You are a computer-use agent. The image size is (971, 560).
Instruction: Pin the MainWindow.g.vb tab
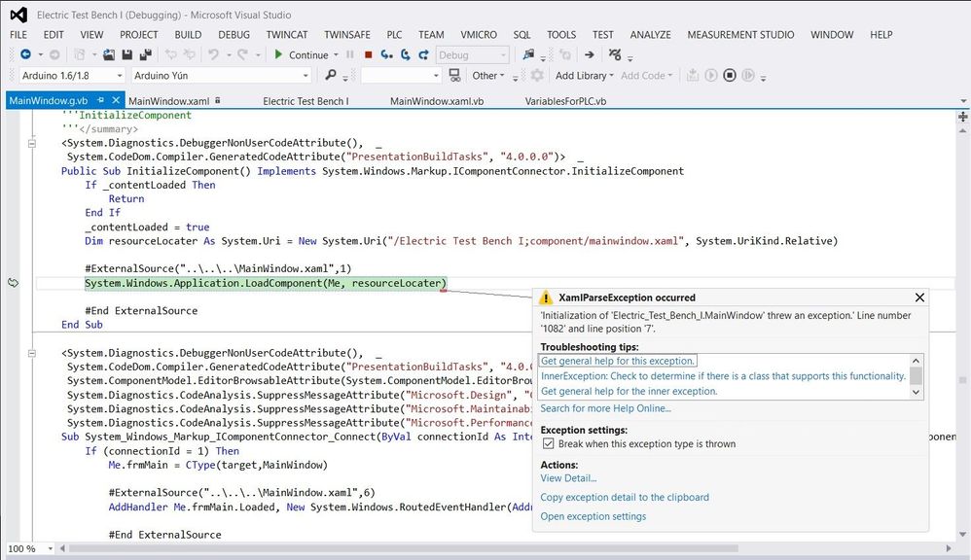click(x=100, y=100)
